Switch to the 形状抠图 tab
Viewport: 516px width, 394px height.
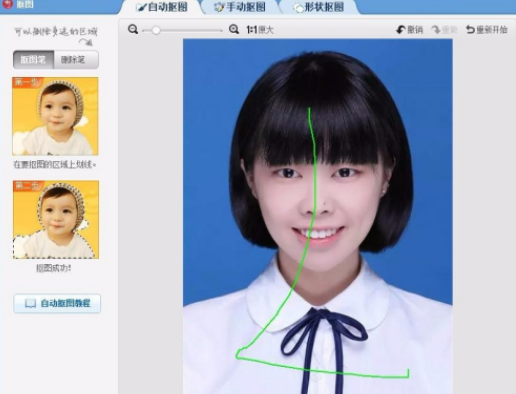tap(319, 7)
